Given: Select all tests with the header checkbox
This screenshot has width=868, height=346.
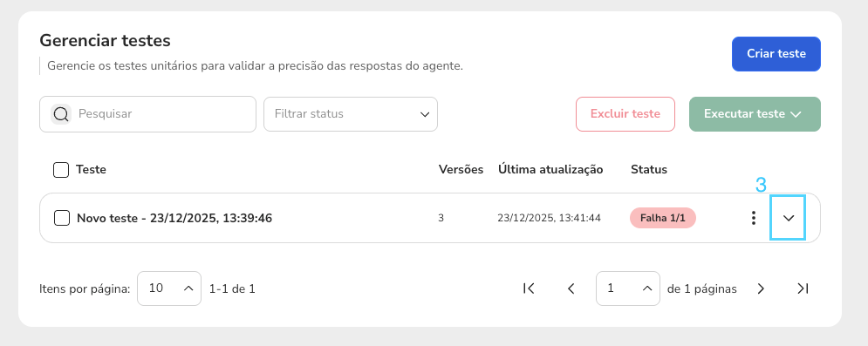Looking at the screenshot, I should tap(61, 170).
